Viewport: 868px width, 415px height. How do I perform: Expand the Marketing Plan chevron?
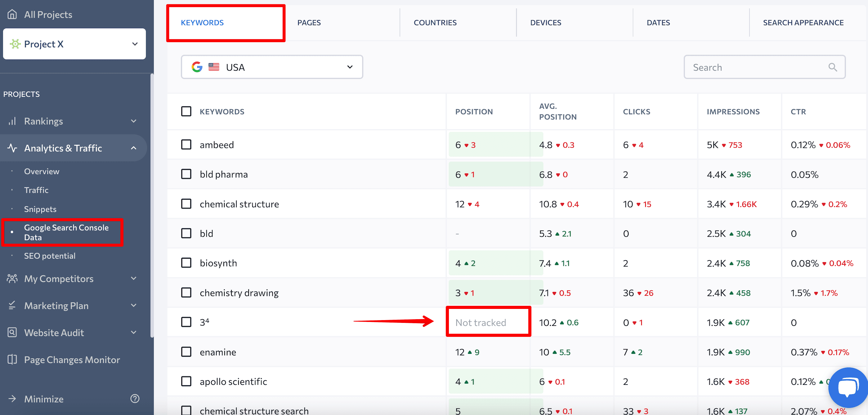pos(134,306)
